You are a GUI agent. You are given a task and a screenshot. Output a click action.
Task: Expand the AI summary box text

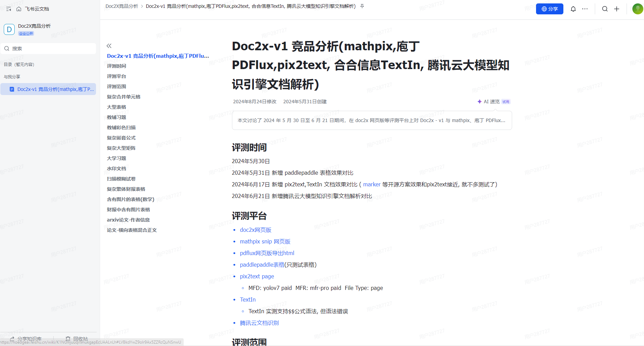click(371, 120)
